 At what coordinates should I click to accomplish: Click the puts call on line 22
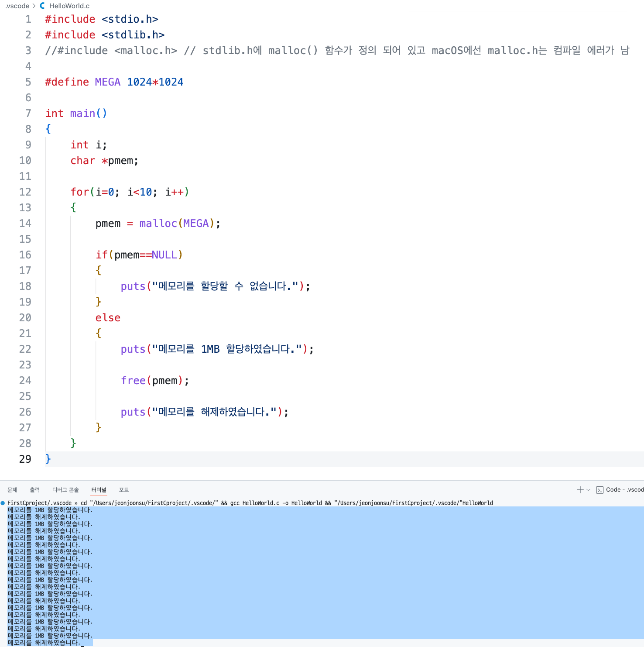coord(133,349)
